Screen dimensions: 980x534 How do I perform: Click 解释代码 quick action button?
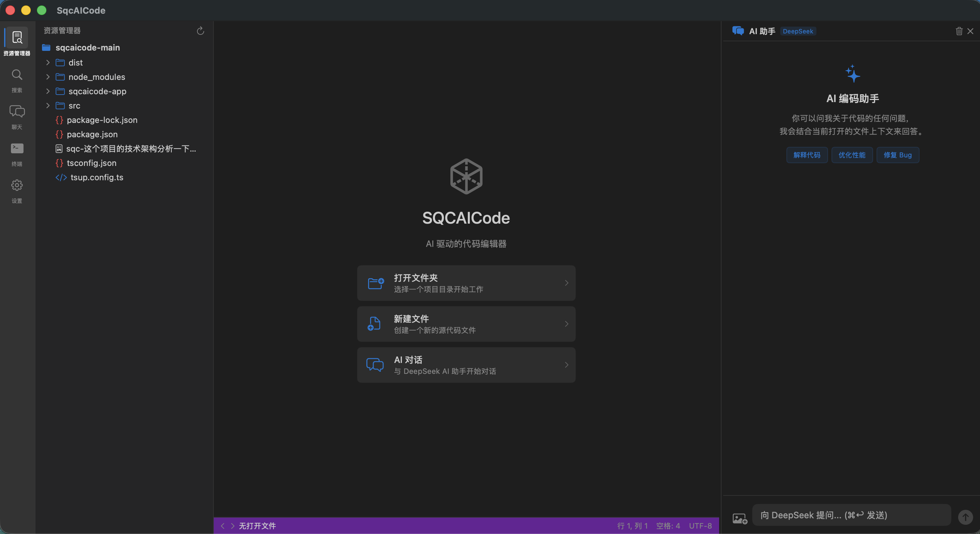coord(807,155)
